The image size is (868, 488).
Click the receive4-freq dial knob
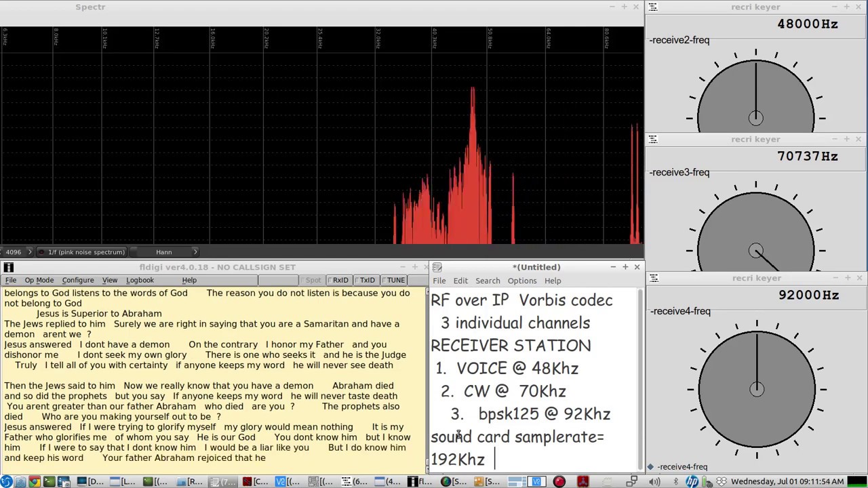[756, 389]
